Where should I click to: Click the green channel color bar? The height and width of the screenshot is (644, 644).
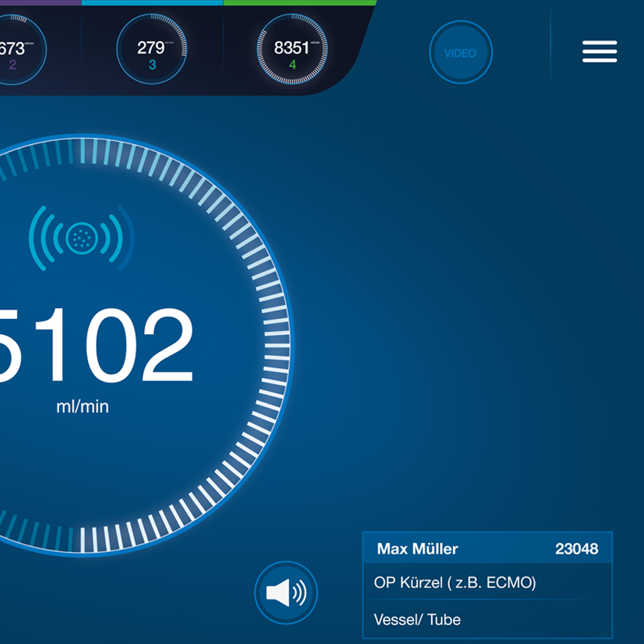coord(299,2)
